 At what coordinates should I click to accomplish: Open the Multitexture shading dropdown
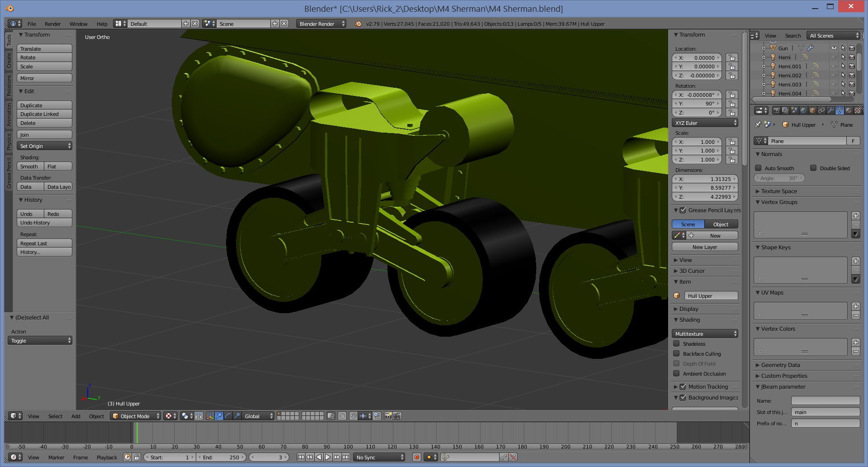tap(705, 334)
